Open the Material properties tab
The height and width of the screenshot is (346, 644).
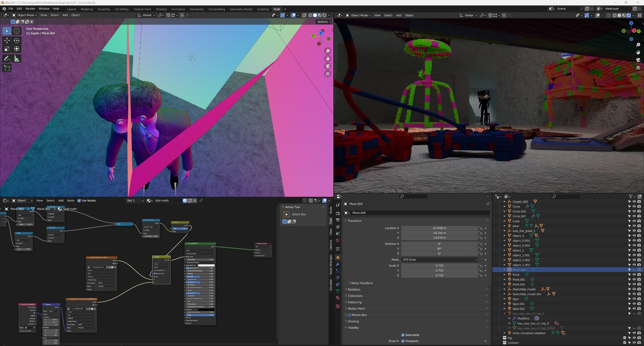338,298
